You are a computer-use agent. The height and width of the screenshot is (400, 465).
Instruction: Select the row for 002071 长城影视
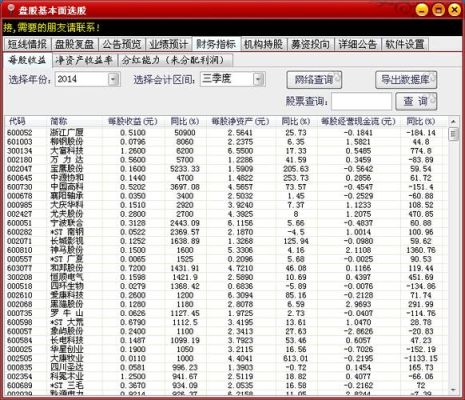(x=226, y=241)
